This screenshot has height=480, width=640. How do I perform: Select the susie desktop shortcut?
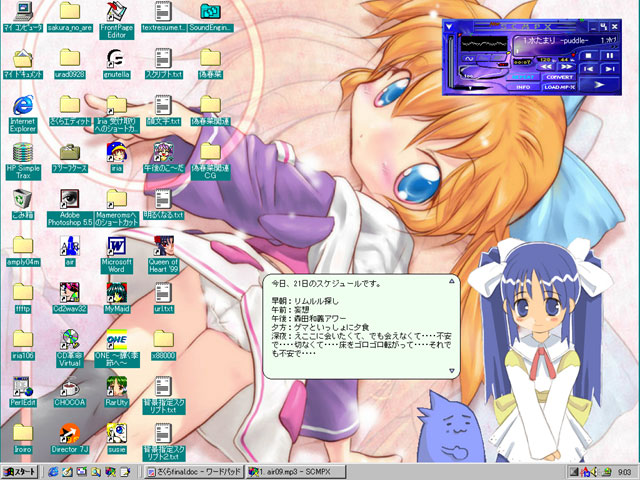click(x=117, y=439)
